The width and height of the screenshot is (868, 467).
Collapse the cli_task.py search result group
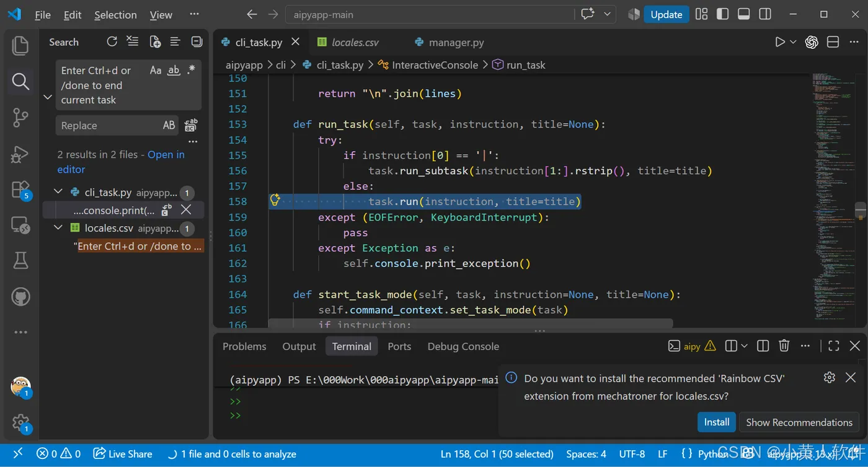[58, 192]
